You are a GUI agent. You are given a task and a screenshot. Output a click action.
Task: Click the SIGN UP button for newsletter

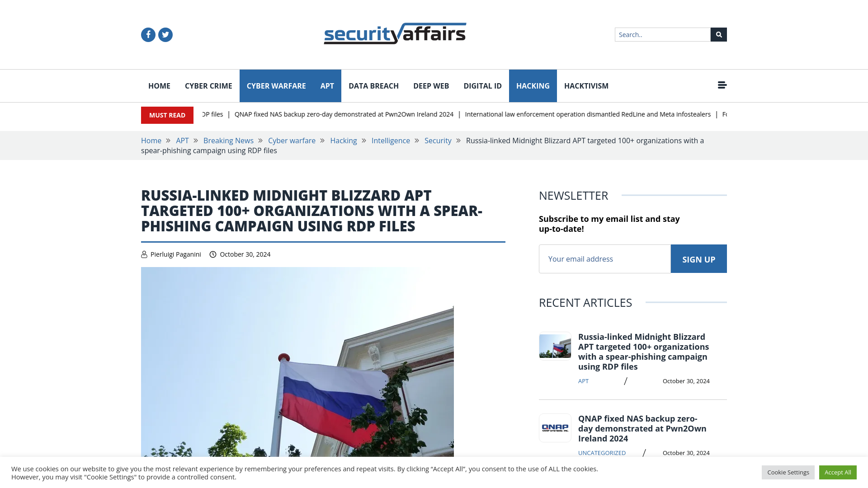coord(698,258)
